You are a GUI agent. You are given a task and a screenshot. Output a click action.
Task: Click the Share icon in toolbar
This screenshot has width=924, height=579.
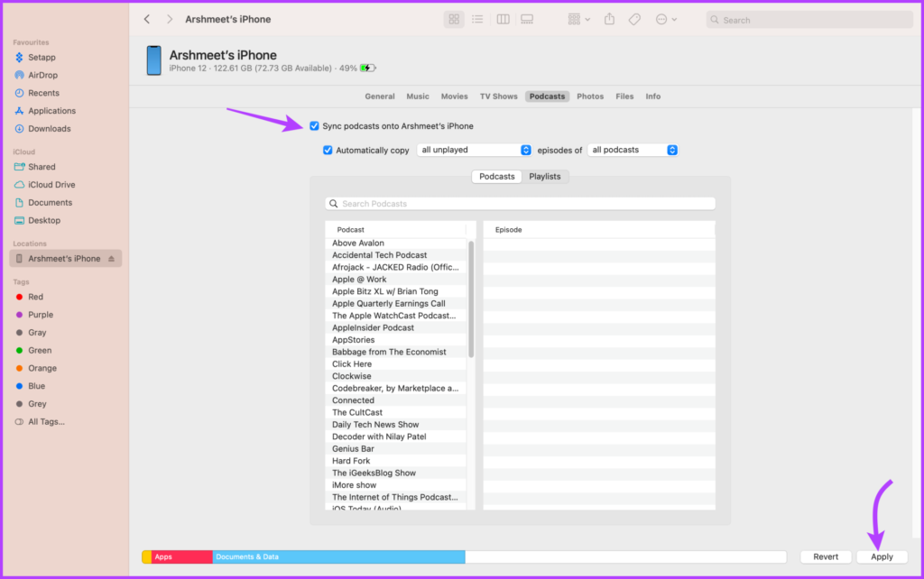(x=609, y=20)
